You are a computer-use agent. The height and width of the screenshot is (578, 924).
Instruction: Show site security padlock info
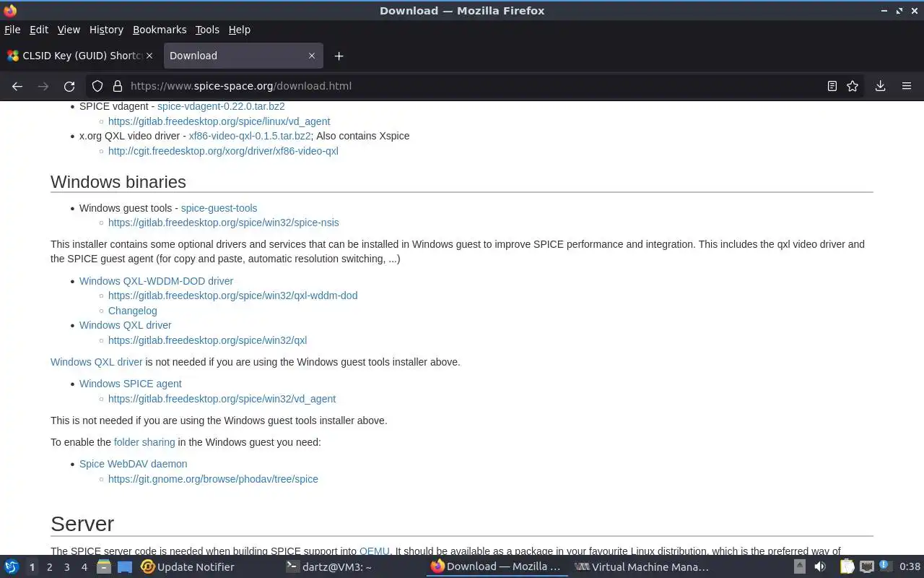point(117,86)
